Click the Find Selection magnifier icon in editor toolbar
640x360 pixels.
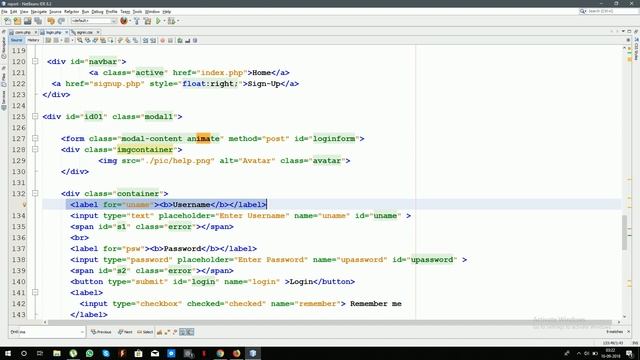[80, 40]
